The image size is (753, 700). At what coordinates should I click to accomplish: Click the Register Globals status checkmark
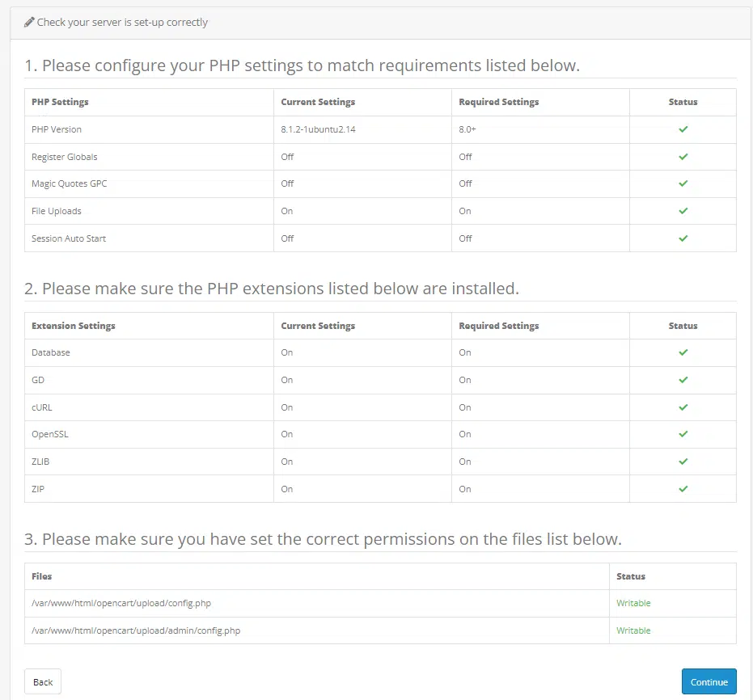click(683, 157)
